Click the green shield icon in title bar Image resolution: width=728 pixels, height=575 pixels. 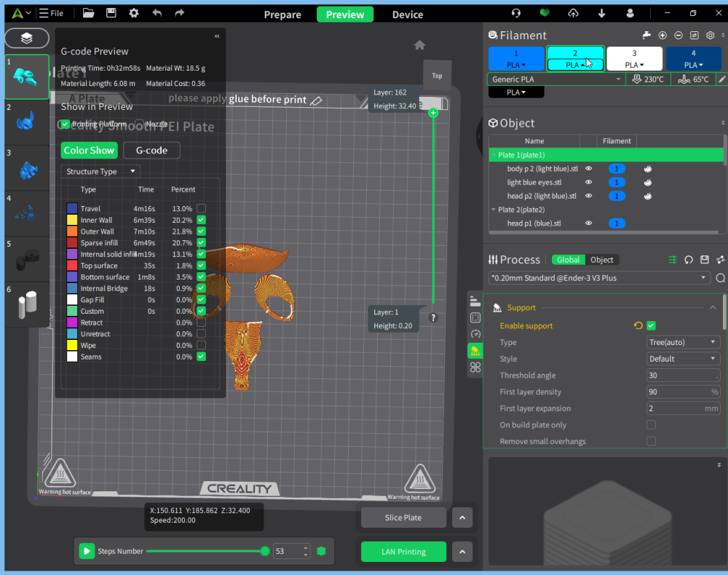pos(545,13)
